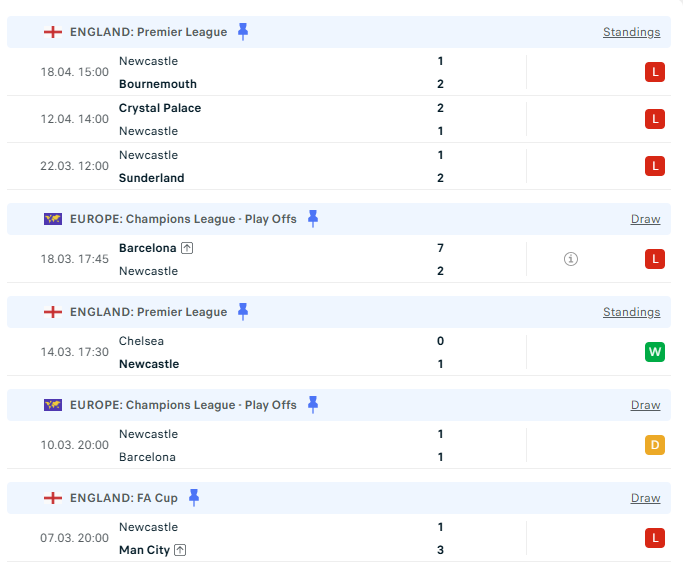Open the Newcastle vs Sunderland match row
This screenshot has width=683, height=563.
coord(280,166)
